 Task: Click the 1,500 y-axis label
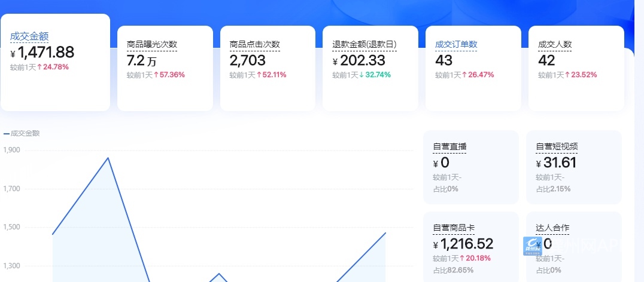coord(11,227)
